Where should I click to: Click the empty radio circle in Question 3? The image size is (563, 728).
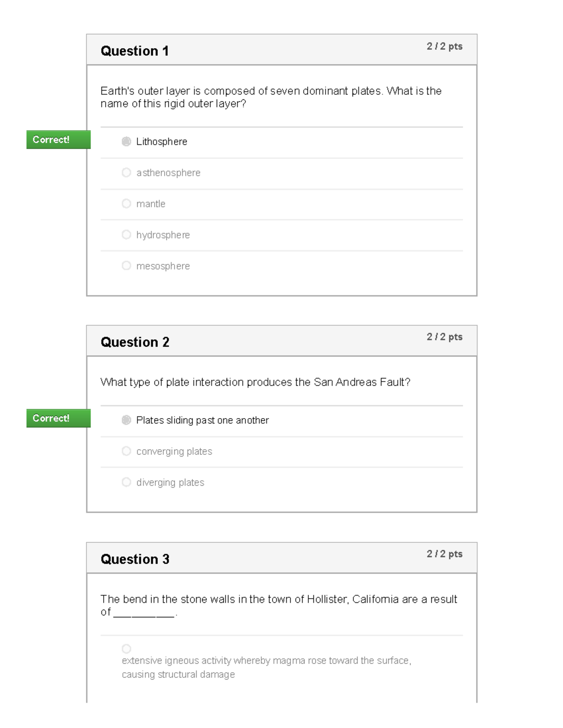(127, 649)
